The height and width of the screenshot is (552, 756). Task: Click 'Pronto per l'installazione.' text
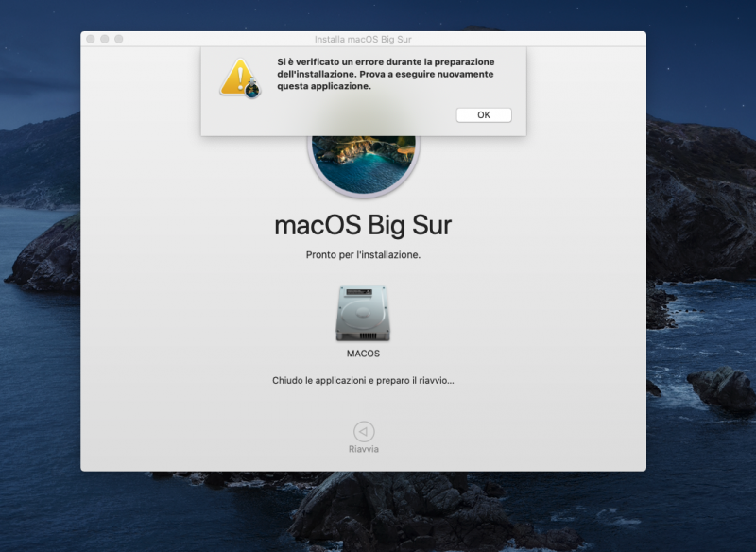pyautogui.click(x=363, y=254)
